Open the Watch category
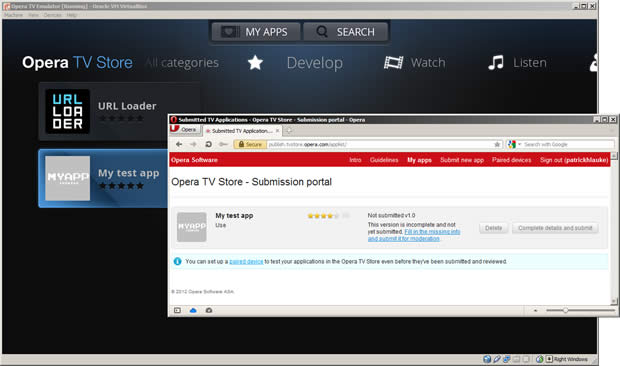This screenshot has width=620, height=366. [x=428, y=62]
